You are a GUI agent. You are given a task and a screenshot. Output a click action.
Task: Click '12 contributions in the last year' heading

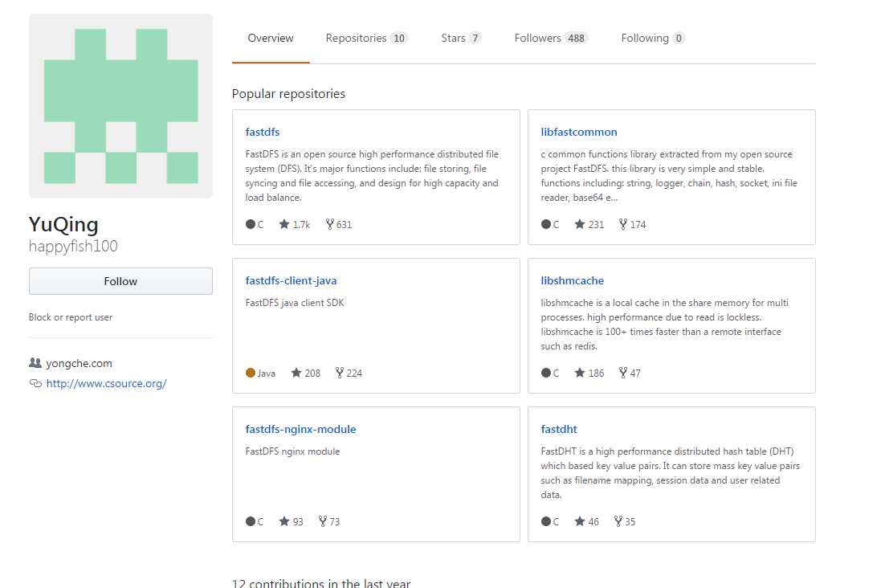coord(320,583)
